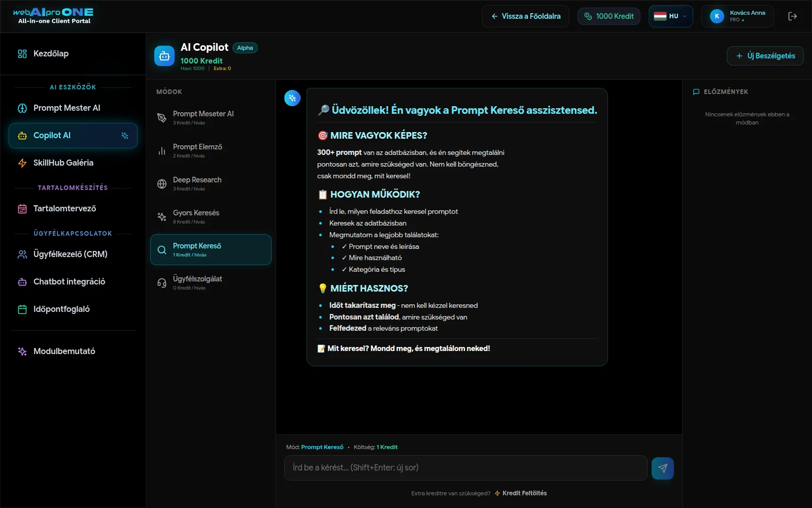The height and width of the screenshot is (508, 812).
Task: Click the bar chart icon of Prompt Elemző
Action: [162, 151]
